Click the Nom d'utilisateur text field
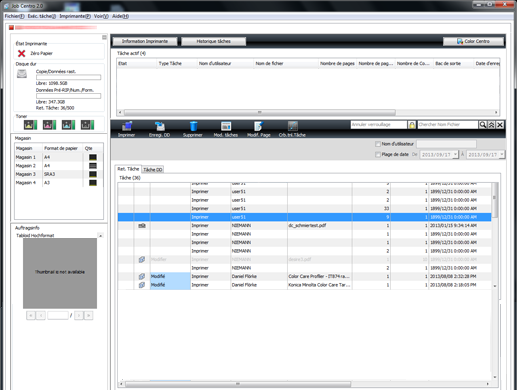This screenshot has width=517, height=390. coord(446,144)
